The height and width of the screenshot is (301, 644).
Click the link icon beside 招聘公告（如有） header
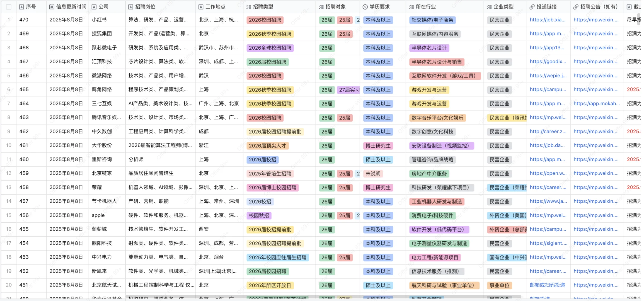pos(576,7)
